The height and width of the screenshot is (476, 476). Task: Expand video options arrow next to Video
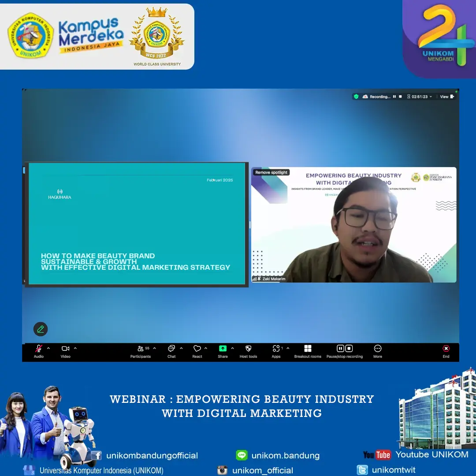(75, 348)
